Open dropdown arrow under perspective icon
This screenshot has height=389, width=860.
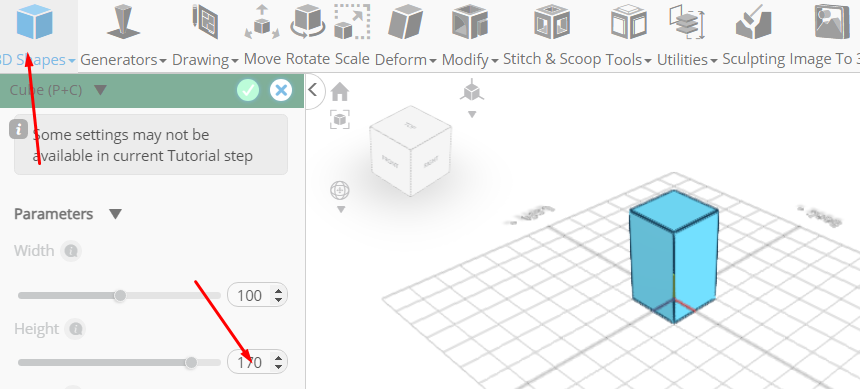click(472, 115)
